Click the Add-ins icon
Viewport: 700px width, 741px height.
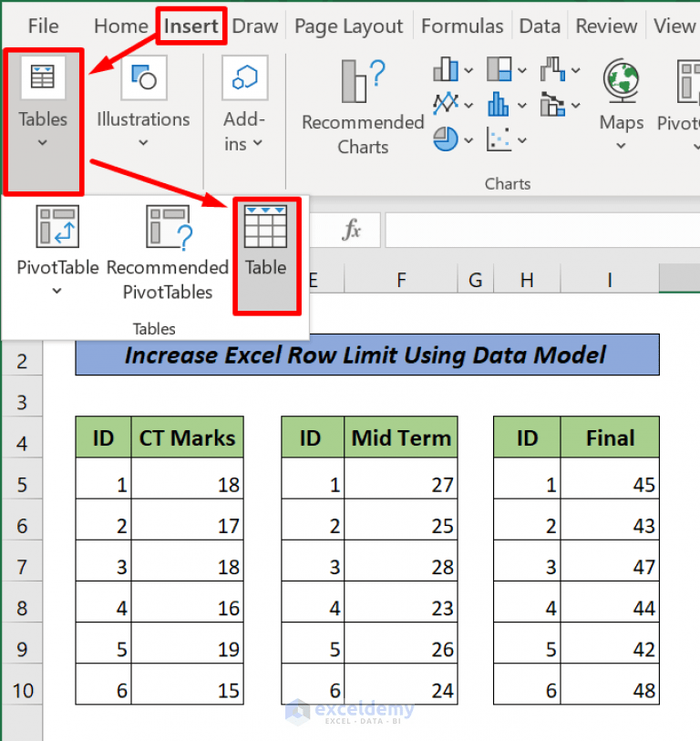point(245,78)
